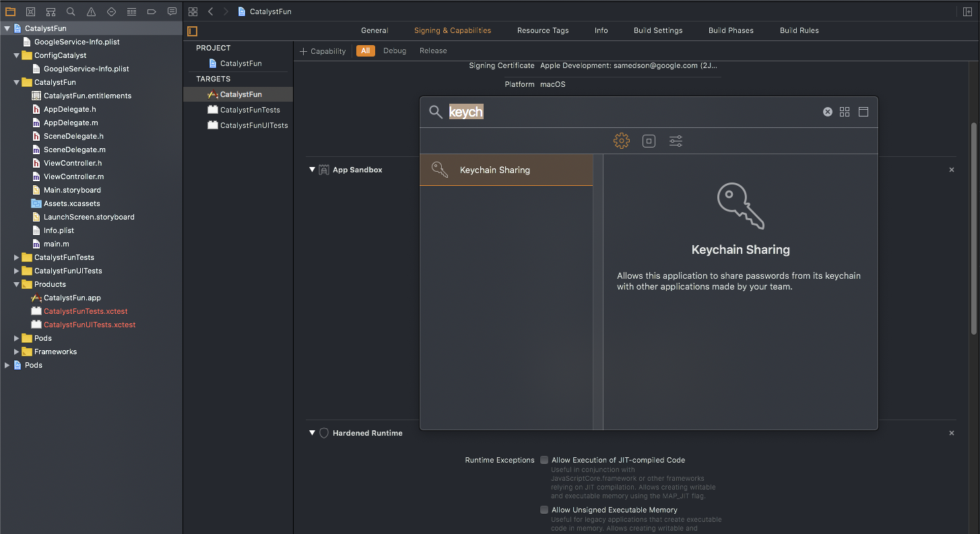Viewport: 980px width, 534px height.
Task: Click the library search magnifier icon
Action: click(x=436, y=112)
